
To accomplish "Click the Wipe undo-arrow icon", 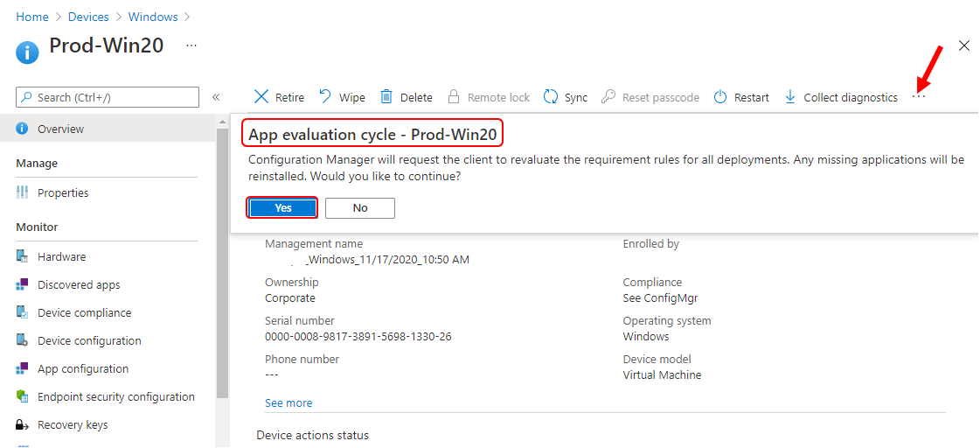I will click(x=325, y=96).
